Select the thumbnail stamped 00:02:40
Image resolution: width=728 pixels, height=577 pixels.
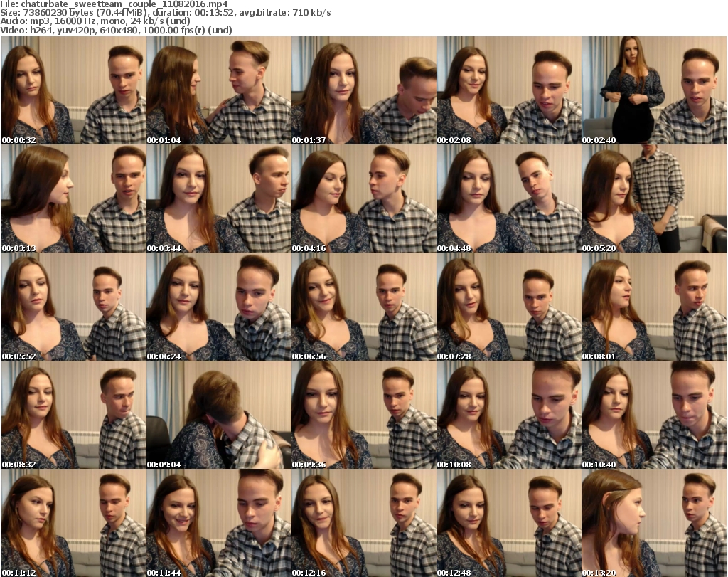coord(654,90)
